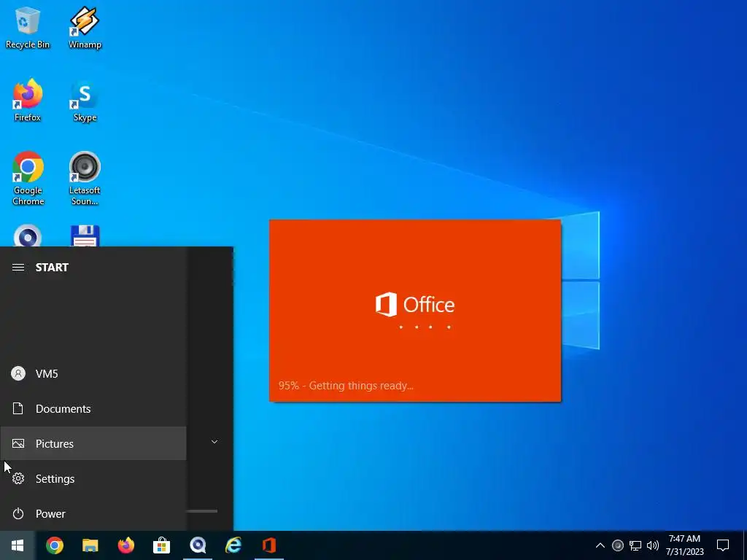Viewport: 747px width, 560px height.
Task: Open network status tray icon
Action: point(635,545)
